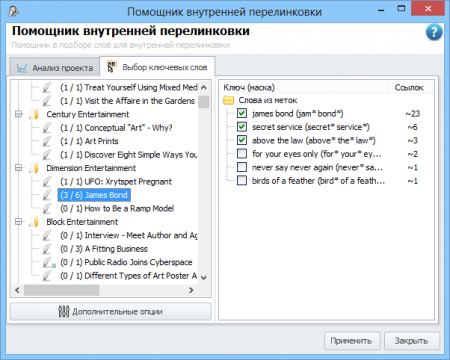This screenshot has width=450, height=360.
Task: Select the Слова из меток group row
Action: tap(268, 100)
